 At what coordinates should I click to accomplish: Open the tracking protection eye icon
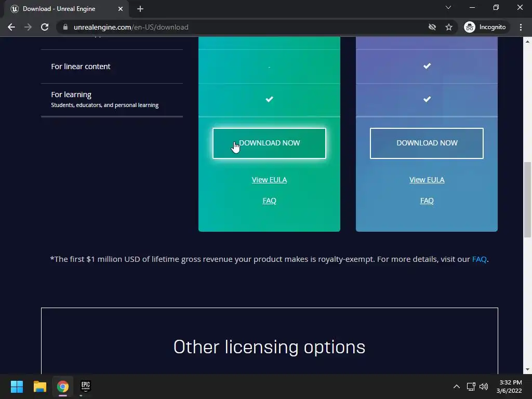click(x=432, y=27)
